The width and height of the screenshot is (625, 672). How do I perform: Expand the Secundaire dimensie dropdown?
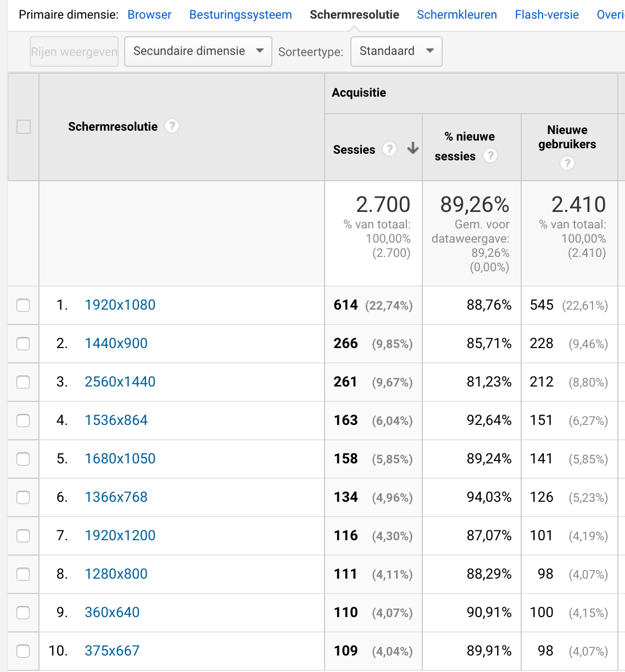point(198,52)
